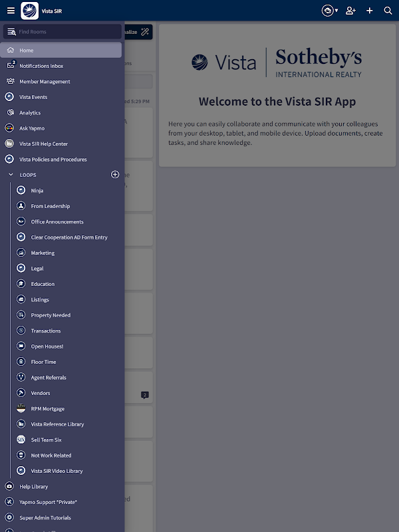Click the Super Admin Tutorials icon
399x532 pixels.
[x=9, y=518]
